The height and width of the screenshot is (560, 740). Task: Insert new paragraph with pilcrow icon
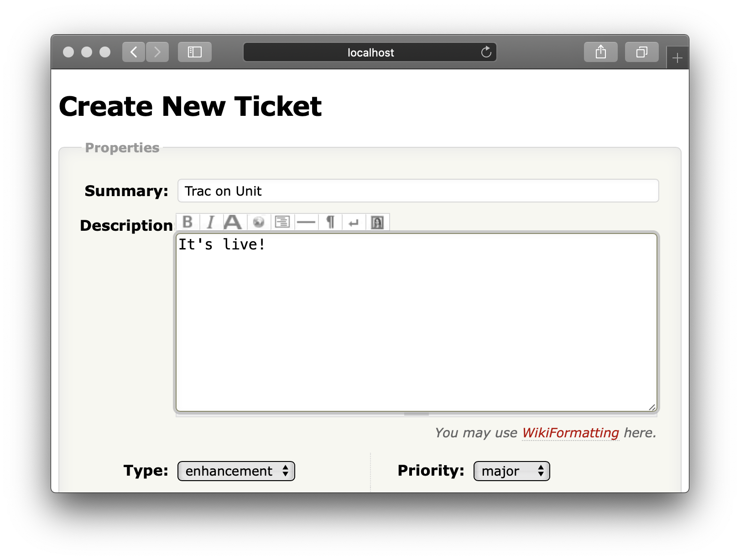pyautogui.click(x=330, y=222)
